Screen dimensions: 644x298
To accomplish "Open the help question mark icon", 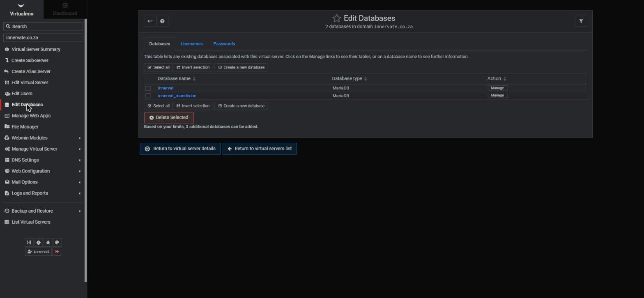I will click(x=162, y=21).
